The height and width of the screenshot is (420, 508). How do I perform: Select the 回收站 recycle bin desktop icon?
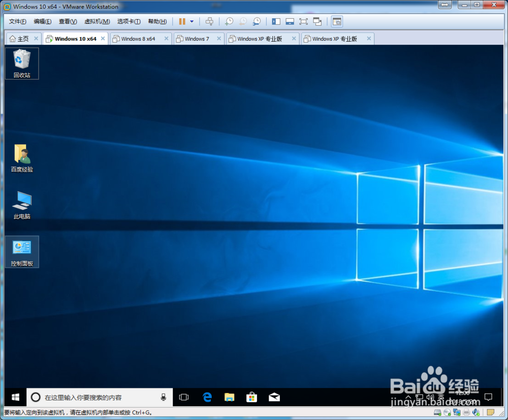tap(22, 63)
